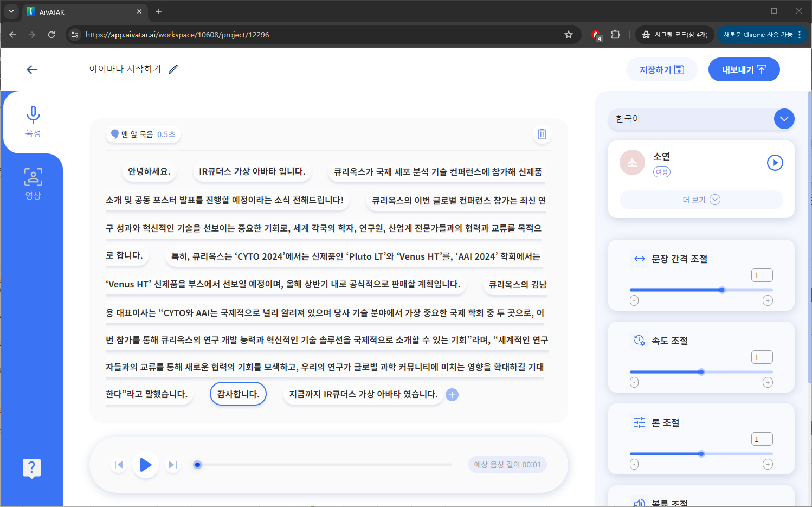Click the right panel scrollbar
This screenshot has width=812, height=507.
coord(810,239)
